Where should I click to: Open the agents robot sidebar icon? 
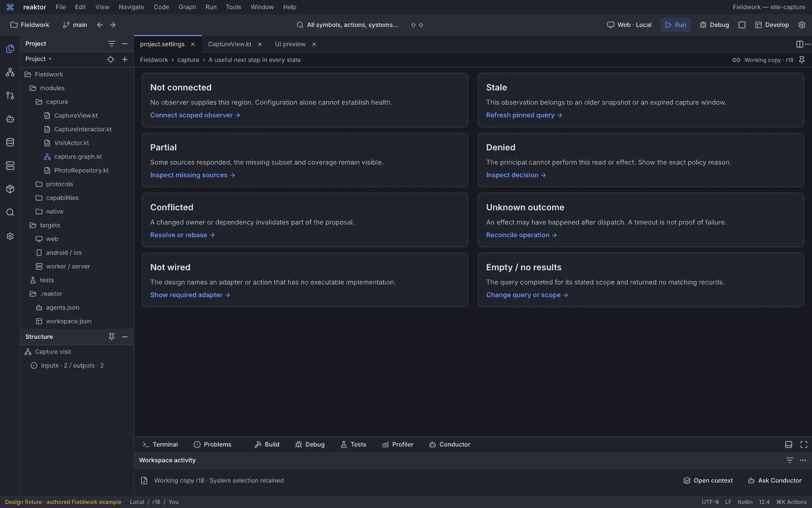pos(10,119)
